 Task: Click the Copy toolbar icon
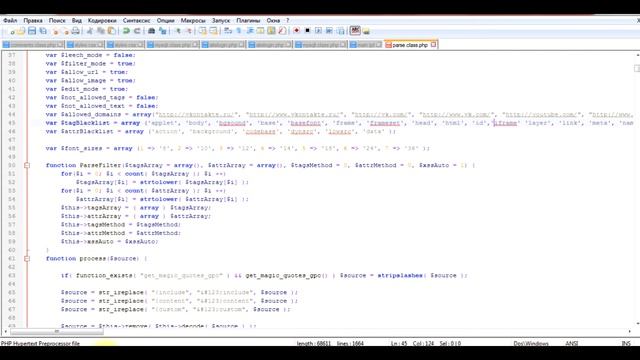point(100,31)
